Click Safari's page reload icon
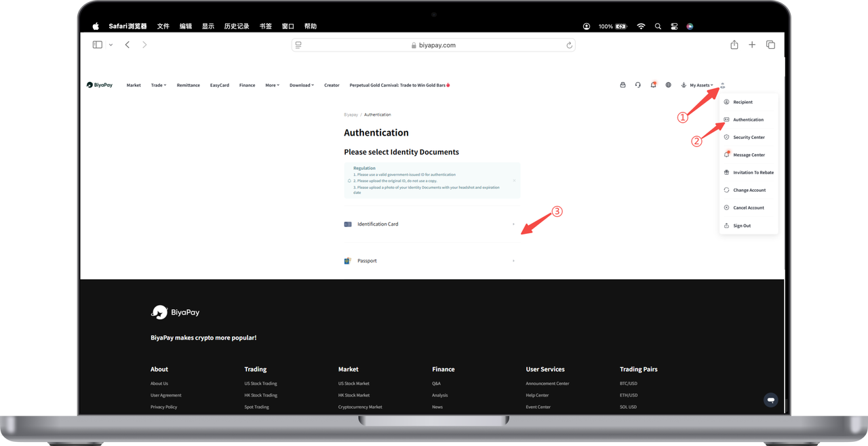 coord(569,45)
